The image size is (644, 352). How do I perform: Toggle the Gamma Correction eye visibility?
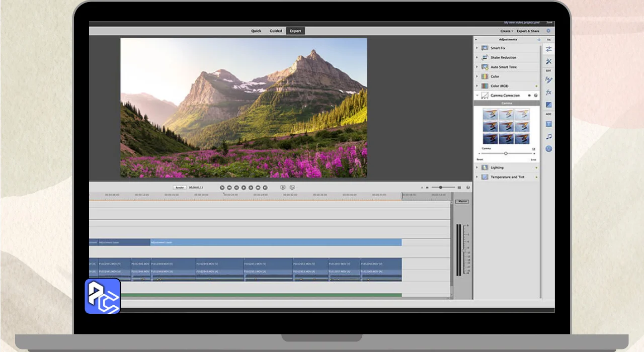(529, 96)
